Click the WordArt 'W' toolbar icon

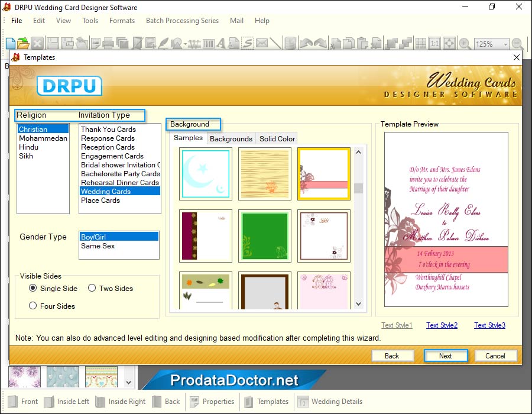point(194,43)
